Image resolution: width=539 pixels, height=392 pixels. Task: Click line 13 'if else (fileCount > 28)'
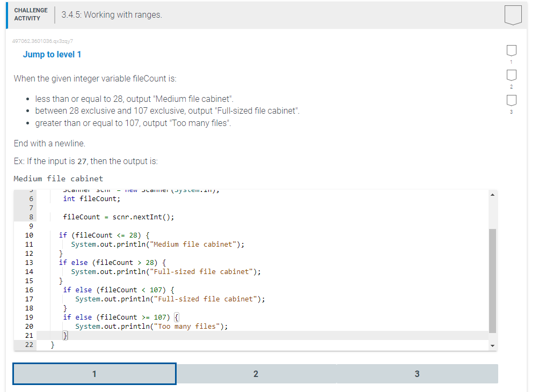(x=112, y=263)
